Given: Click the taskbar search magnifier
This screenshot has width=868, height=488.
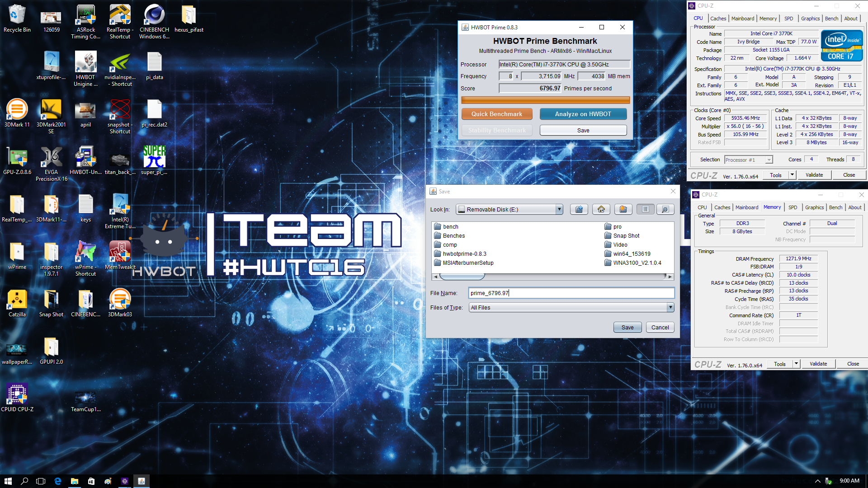Looking at the screenshot, I should (x=24, y=481).
